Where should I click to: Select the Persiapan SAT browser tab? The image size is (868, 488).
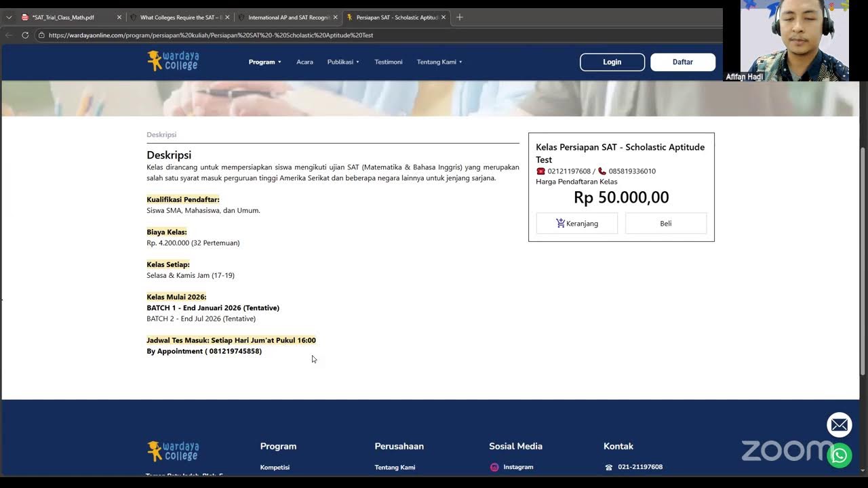396,18
